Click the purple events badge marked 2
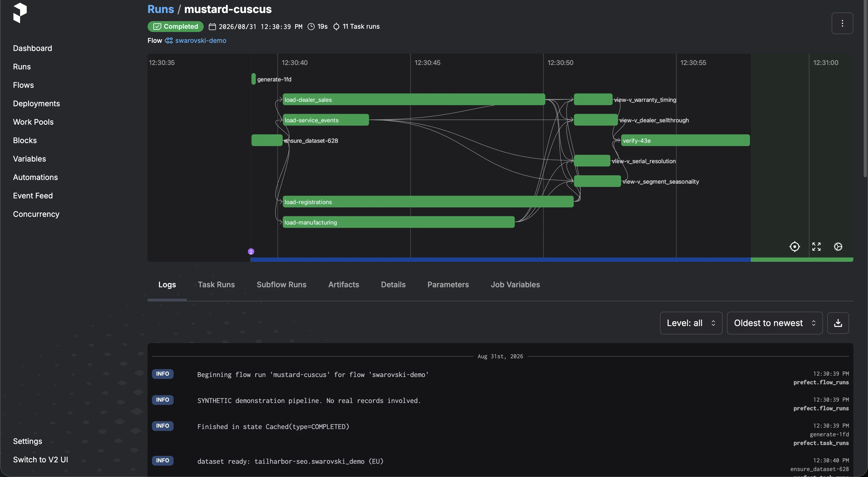 point(251,252)
